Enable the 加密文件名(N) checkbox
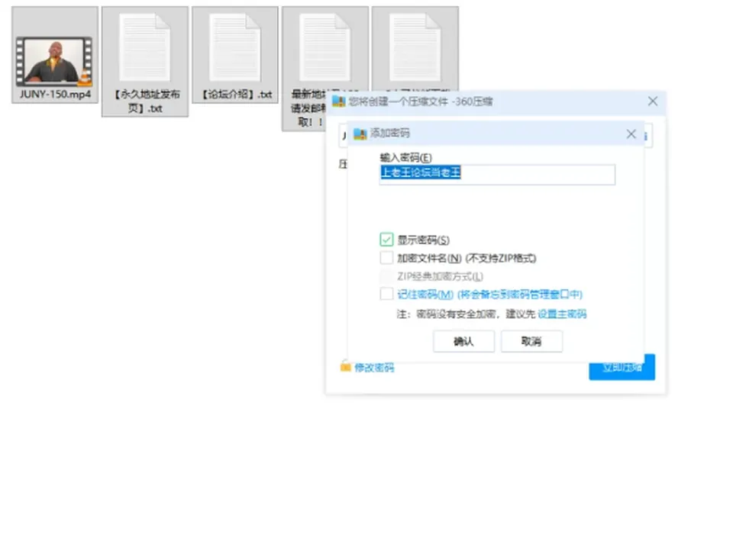 click(386, 258)
